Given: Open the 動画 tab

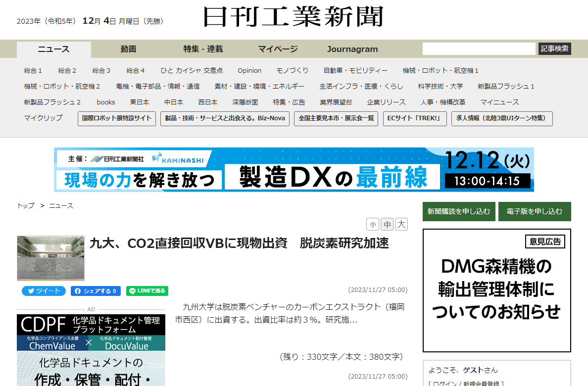Looking at the screenshot, I should 128,49.
